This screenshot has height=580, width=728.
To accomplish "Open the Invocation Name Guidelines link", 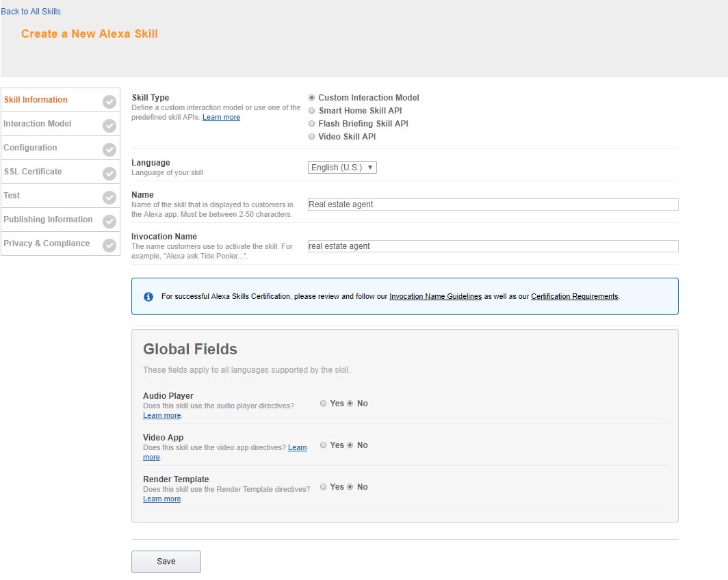I will click(435, 296).
